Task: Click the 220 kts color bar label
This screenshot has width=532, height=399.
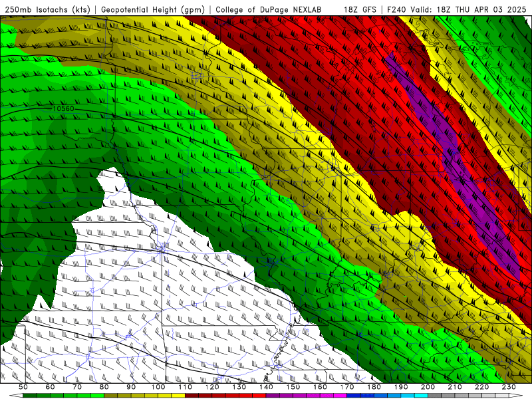Action: pyautogui.click(x=481, y=387)
